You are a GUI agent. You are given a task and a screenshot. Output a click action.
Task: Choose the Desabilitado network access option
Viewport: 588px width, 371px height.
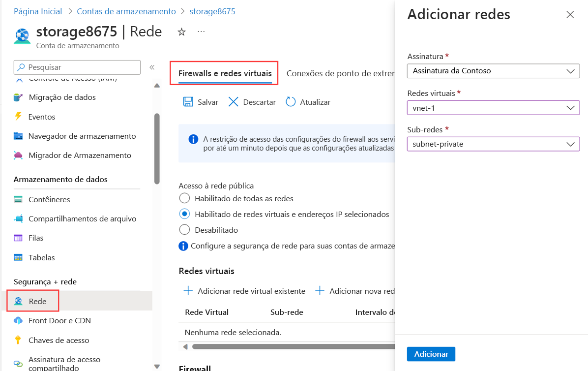184,229
